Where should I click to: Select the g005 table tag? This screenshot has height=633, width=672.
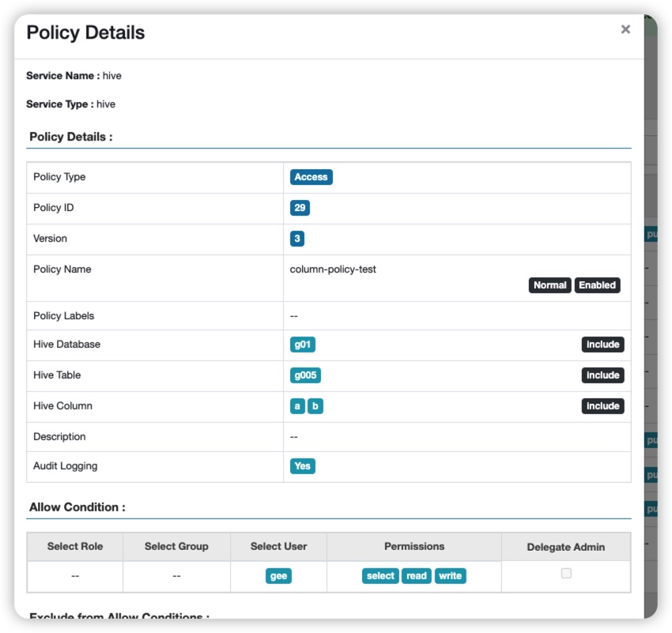pos(305,375)
